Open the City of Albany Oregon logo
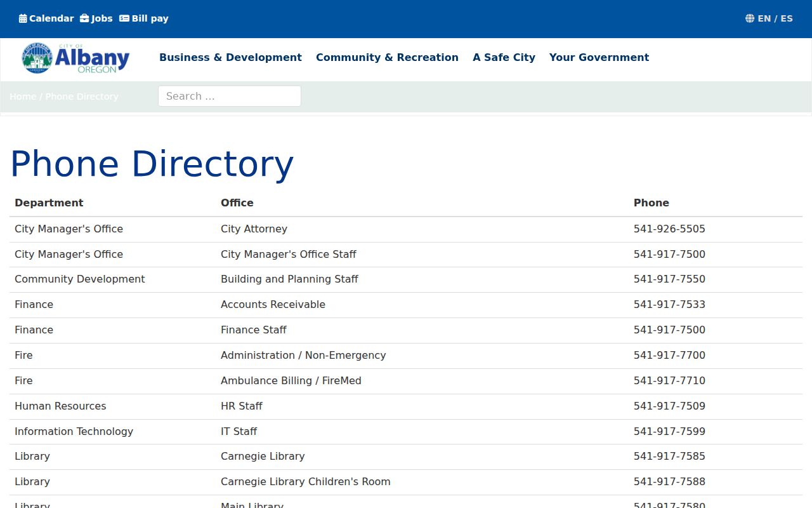Viewport: 812px width, 508px height. pyautogui.click(x=75, y=58)
